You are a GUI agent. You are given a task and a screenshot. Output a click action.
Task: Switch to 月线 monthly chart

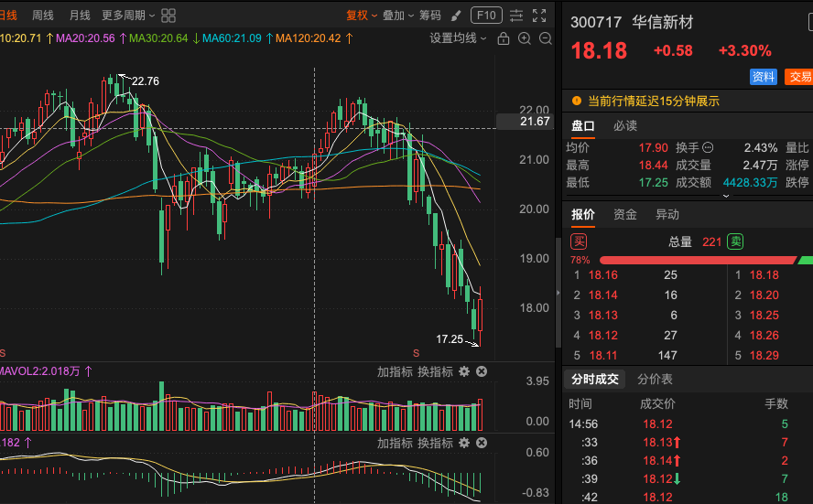point(80,16)
